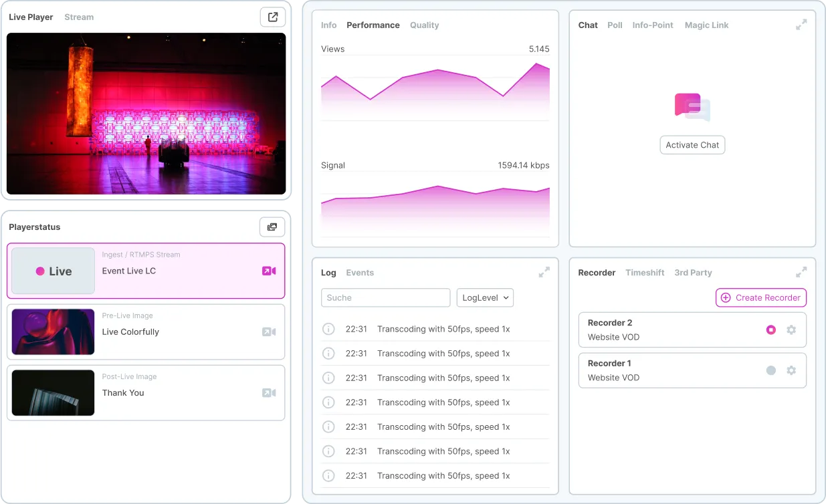
Task: Switch to the Quality tab
Action: (x=425, y=25)
